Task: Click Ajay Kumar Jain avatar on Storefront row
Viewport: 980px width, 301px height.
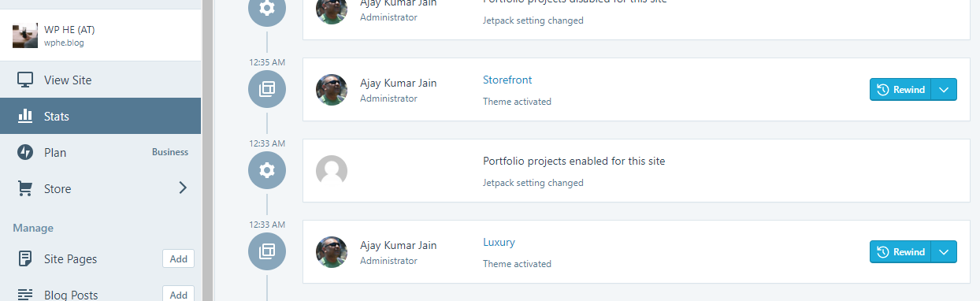Action: [332, 90]
